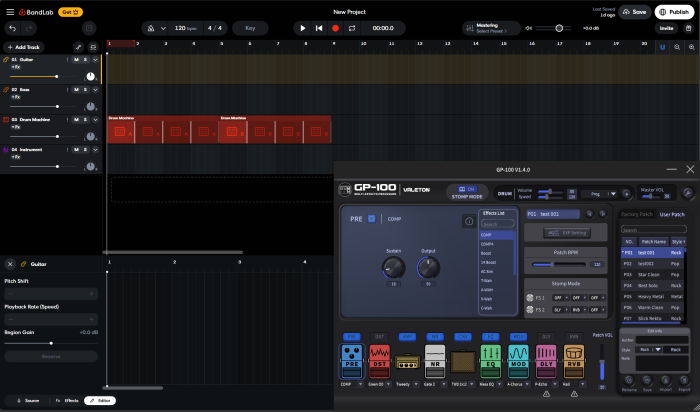Start playback with the play button
Viewport: 700px width, 412px height.
pos(303,28)
